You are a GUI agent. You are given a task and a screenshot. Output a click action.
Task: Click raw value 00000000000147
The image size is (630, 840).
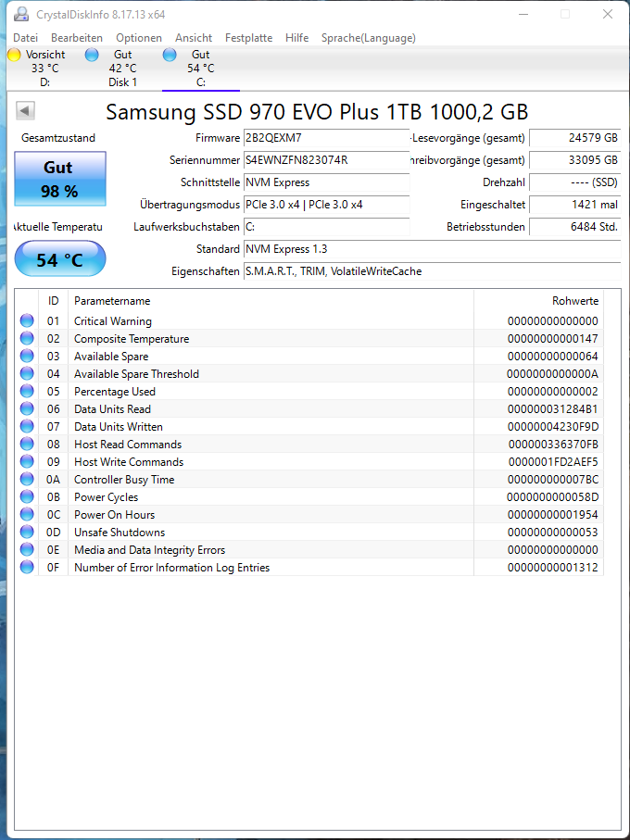tap(553, 339)
